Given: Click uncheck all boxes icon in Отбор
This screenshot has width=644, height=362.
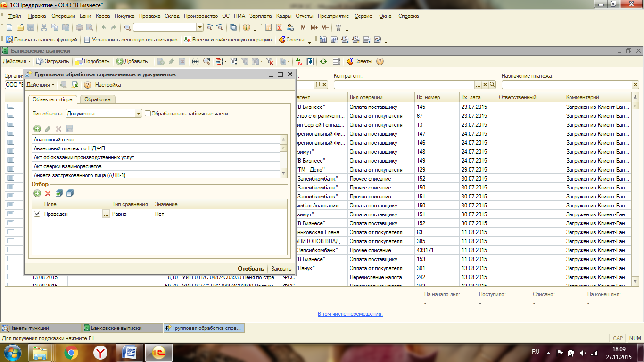Looking at the screenshot, I should pos(70,193).
